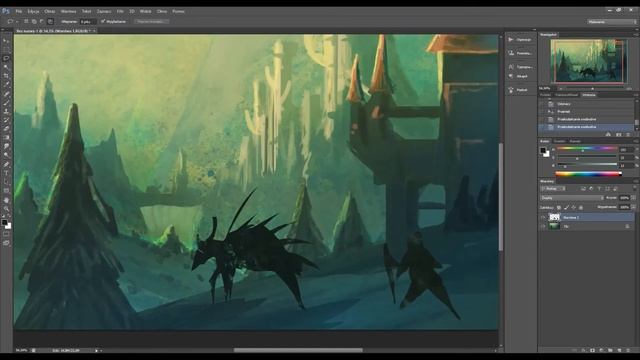Select the Move tool
This screenshot has width=640, height=360.
(x=6, y=41)
